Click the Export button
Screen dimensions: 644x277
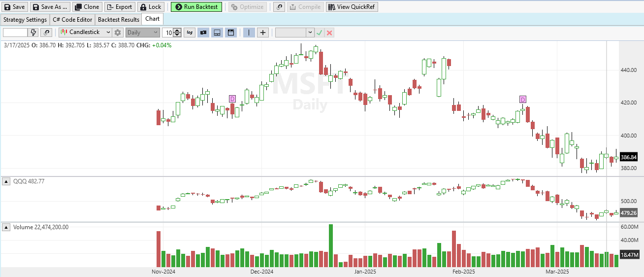(x=119, y=7)
